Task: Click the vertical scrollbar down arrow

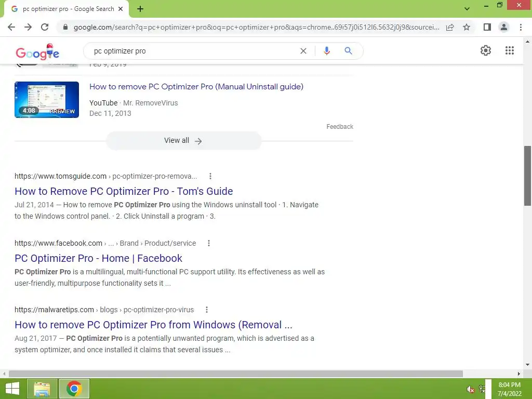Action: click(x=527, y=365)
